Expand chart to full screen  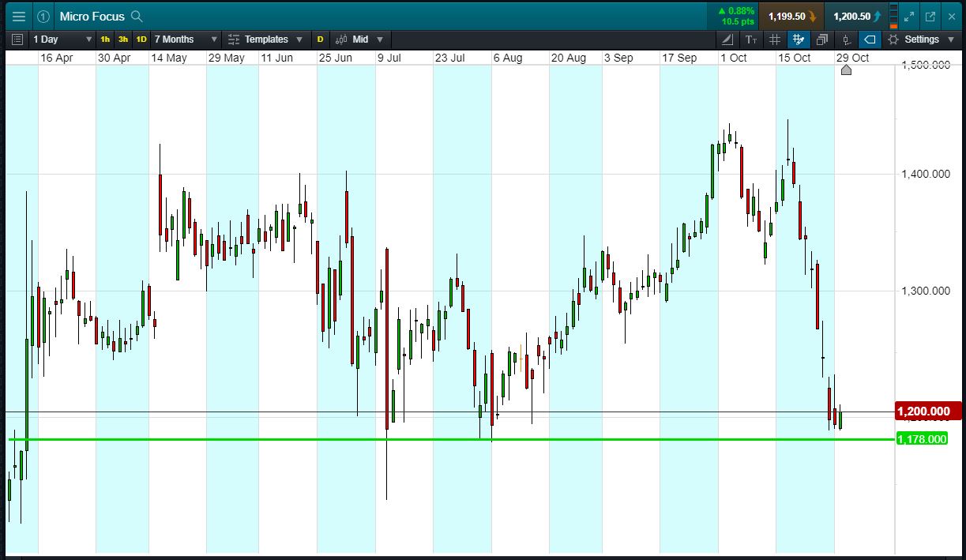[910, 16]
